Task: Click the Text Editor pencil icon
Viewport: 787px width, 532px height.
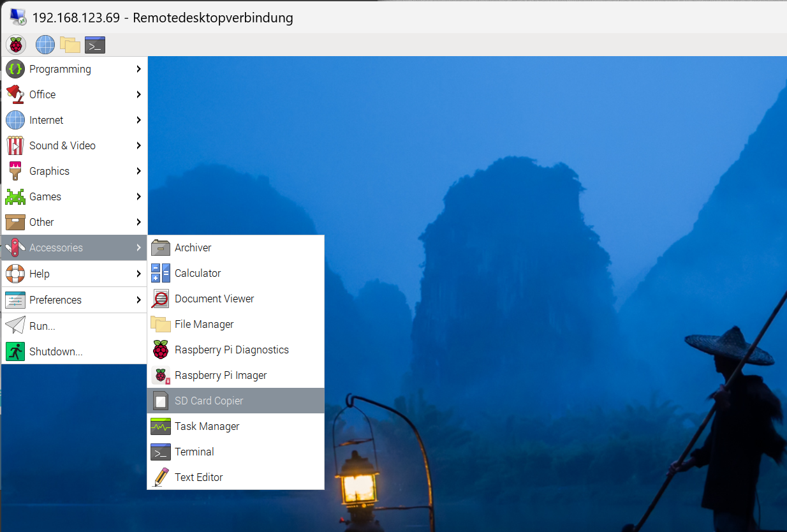Action: (161, 477)
